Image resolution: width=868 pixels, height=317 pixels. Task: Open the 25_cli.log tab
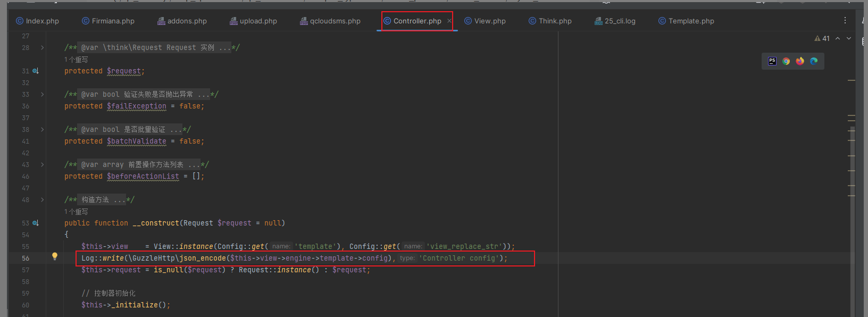click(615, 21)
